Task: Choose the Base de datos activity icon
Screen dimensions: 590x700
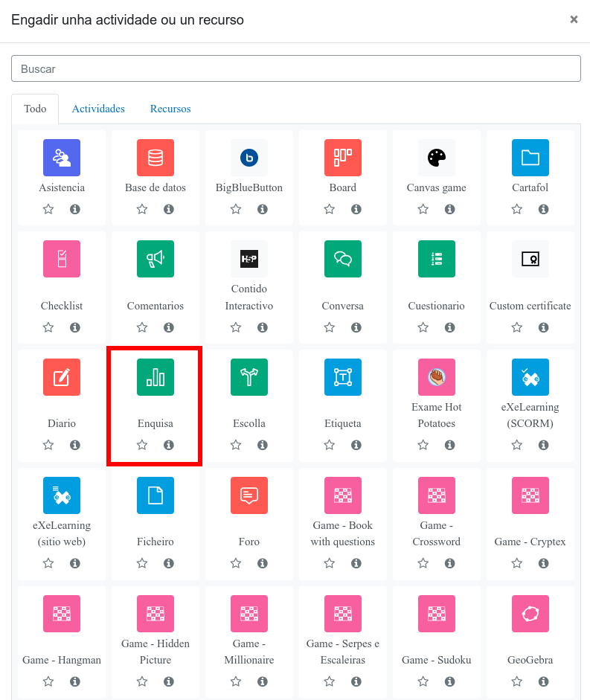Action: pyautogui.click(x=155, y=158)
